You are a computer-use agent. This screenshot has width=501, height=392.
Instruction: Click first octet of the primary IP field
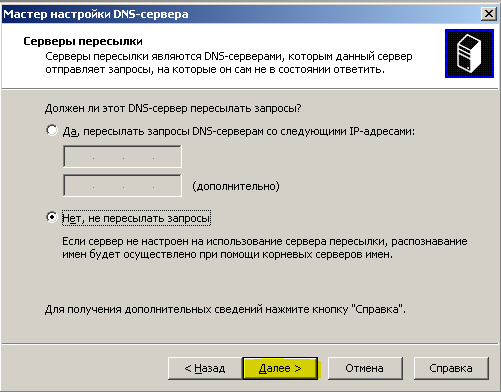[x=79, y=157]
